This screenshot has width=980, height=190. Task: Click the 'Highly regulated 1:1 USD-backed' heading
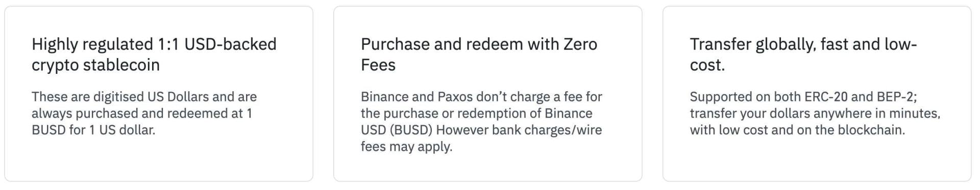point(154,55)
